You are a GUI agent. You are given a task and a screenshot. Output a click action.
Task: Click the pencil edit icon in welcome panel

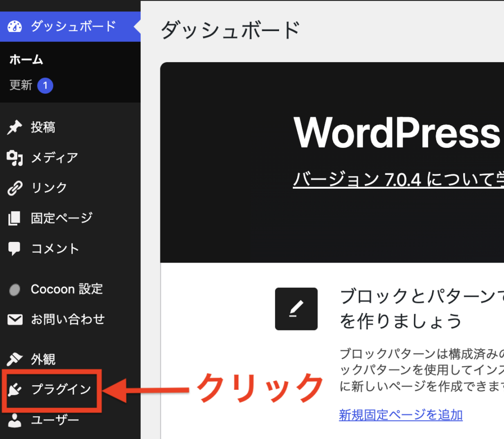296,308
